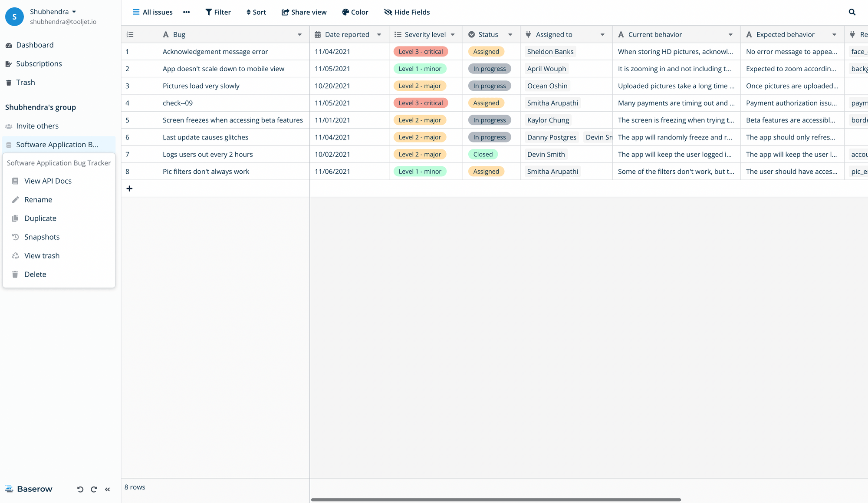The width and height of the screenshot is (868, 503).
Task: Click Invite others link
Action: point(37,126)
